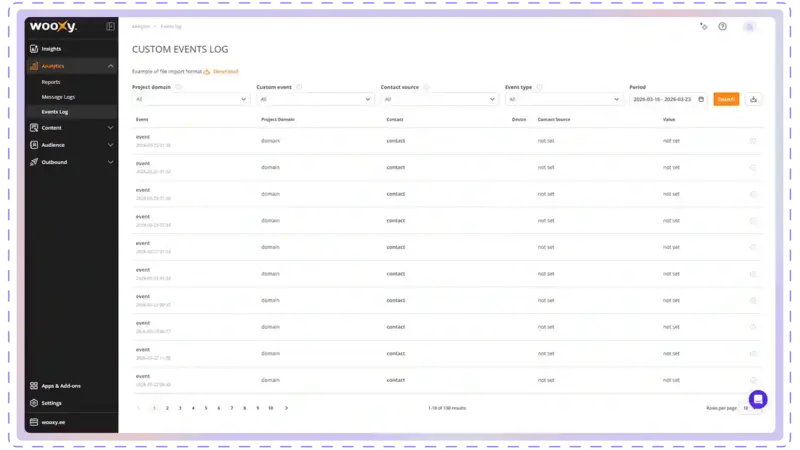
Task: Click the Contact Source column header
Action: [x=554, y=119]
